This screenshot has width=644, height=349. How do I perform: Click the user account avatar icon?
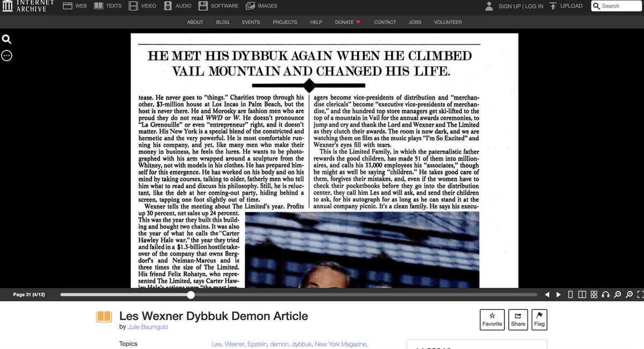click(x=489, y=6)
